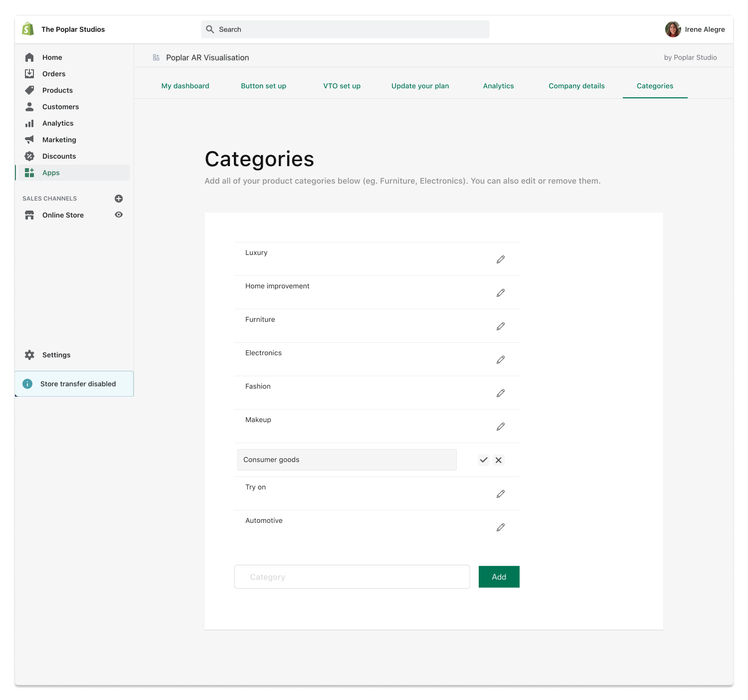The height and width of the screenshot is (700, 748).
Task: Open the Button set up tab
Action: tap(263, 86)
